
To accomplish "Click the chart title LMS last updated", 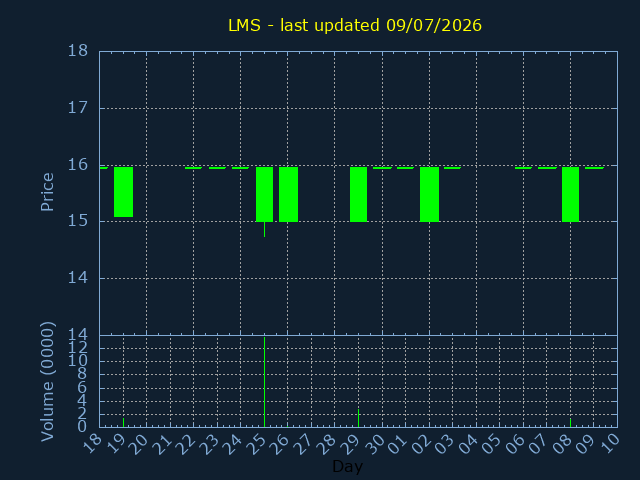I will (x=355, y=25).
